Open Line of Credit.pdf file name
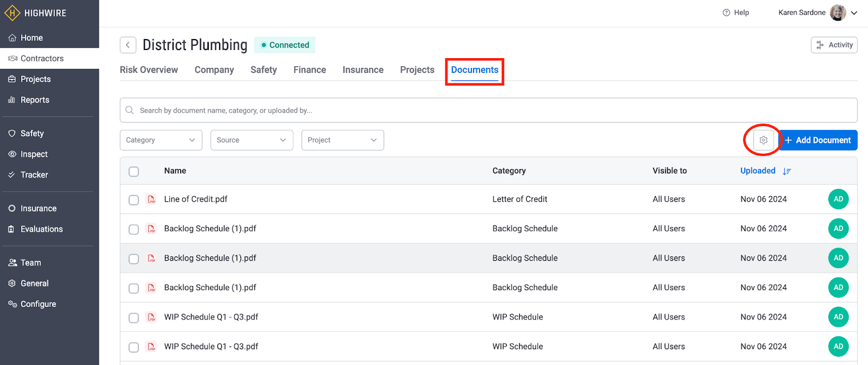Image resolution: width=868 pixels, height=365 pixels. point(196,199)
